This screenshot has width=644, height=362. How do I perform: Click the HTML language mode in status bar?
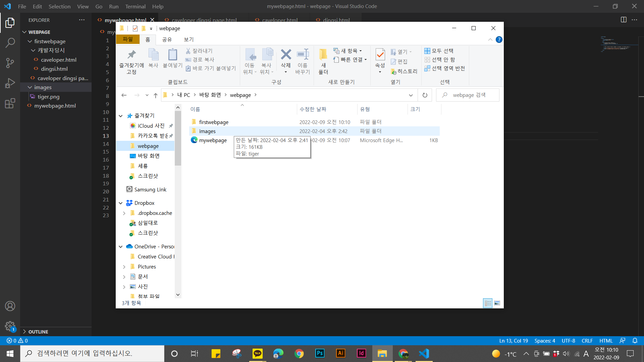click(x=606, y=341)
